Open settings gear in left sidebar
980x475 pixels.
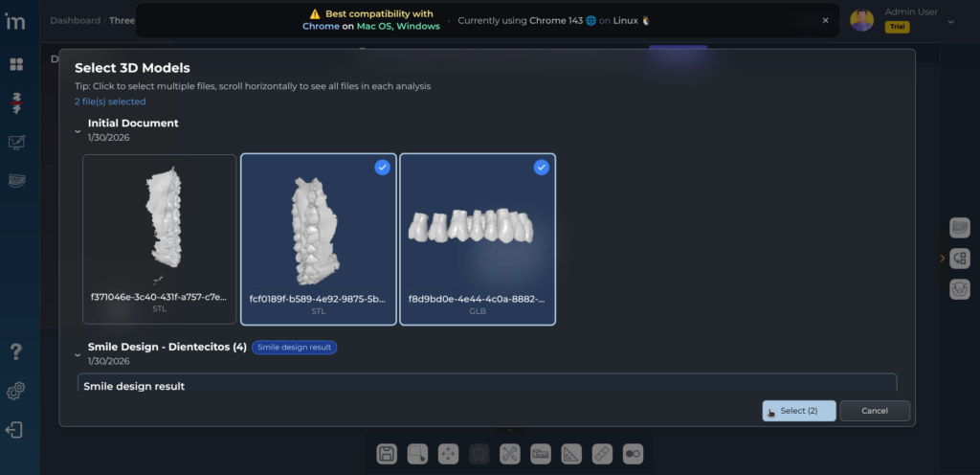[x=15, y=391]
